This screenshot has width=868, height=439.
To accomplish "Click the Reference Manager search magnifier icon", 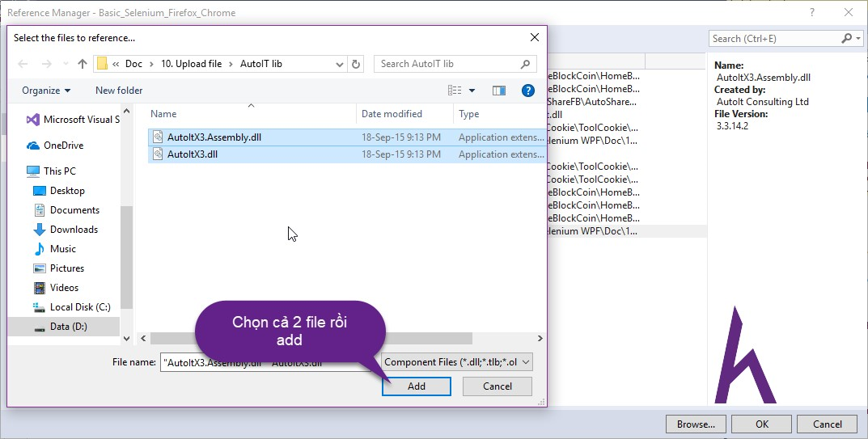I will (x=847, y=38).
